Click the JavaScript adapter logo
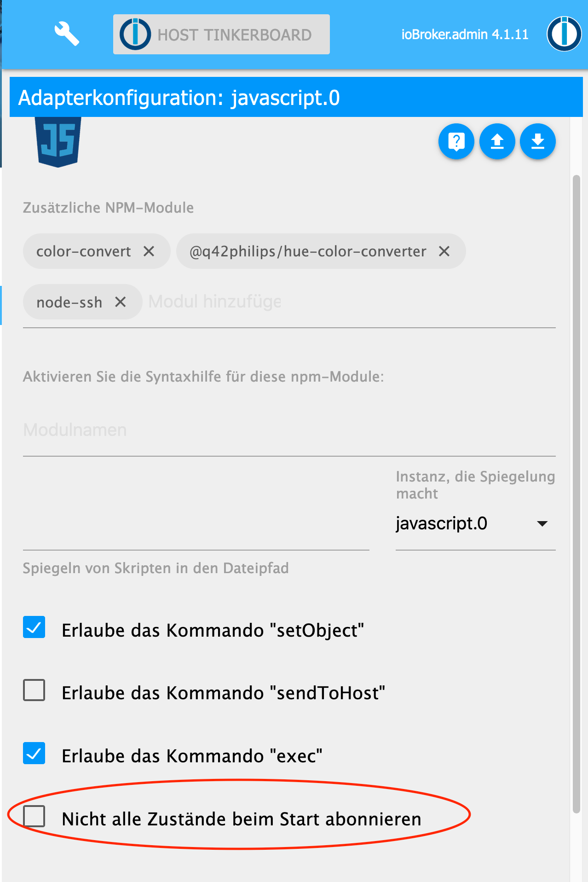Image resolution: width=588 pixels, height=882 pixels. (x=58, y=141)
